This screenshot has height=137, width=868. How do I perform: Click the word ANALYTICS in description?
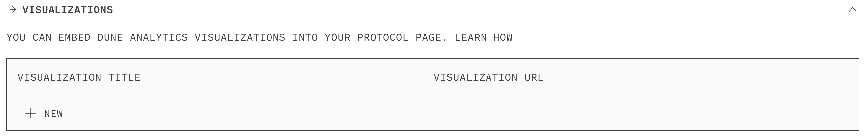click(x=159, y=38)
